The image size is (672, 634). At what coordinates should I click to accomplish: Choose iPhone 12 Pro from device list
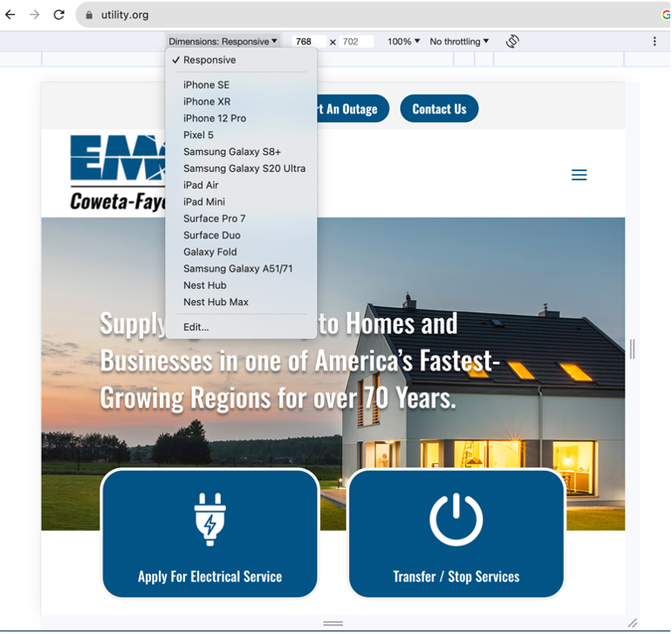pyautogui.click(x=215, y=119)
